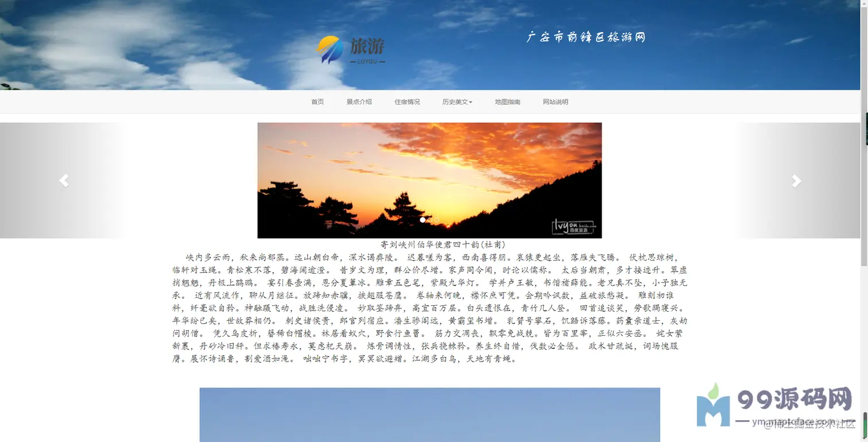Click the 旅游 LUYOU logo
The width and height of the screenshot is (868, 442).
[x=350, y=50]
